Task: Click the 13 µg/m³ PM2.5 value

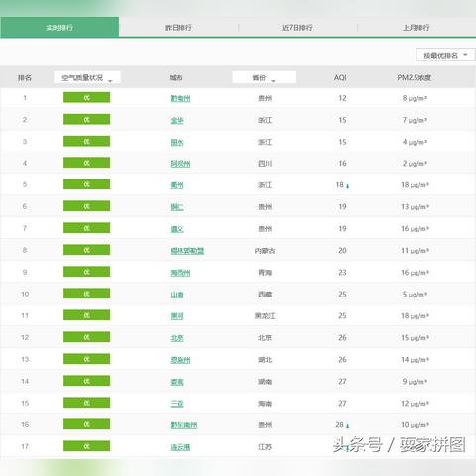Action: [415, 207]
